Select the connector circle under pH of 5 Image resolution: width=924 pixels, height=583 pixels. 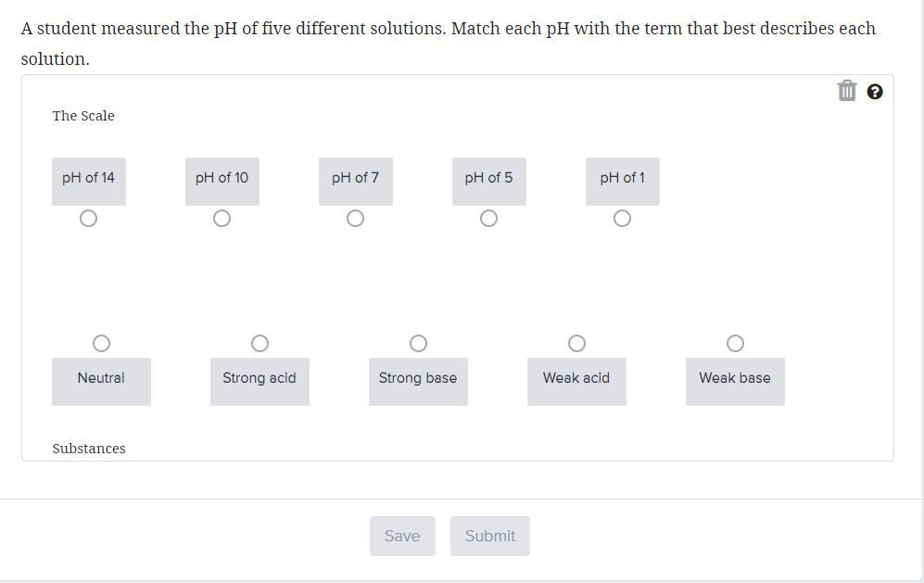[x=488, y=219]
